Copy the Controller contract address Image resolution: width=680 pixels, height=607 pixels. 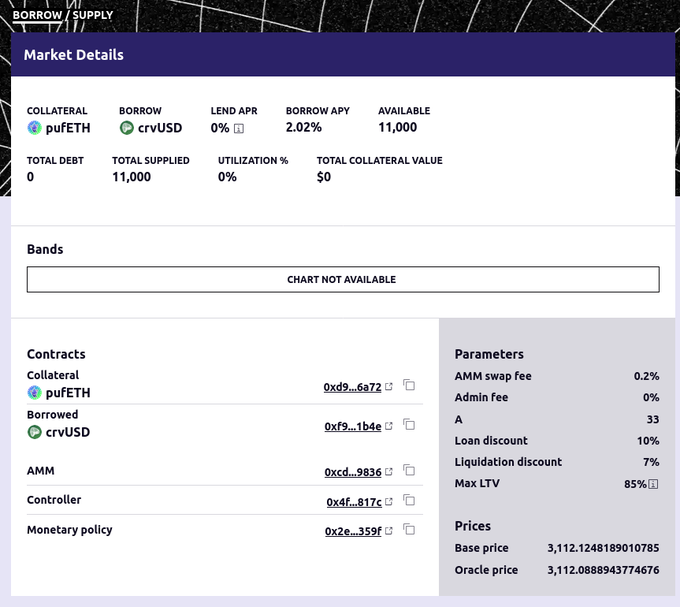pos(409,500)
